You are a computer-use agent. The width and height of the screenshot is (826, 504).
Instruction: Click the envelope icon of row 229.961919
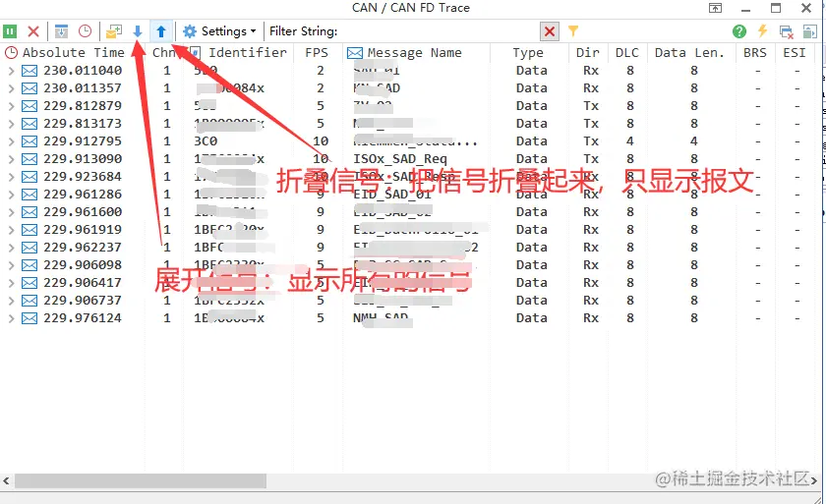tap(29, 230)
